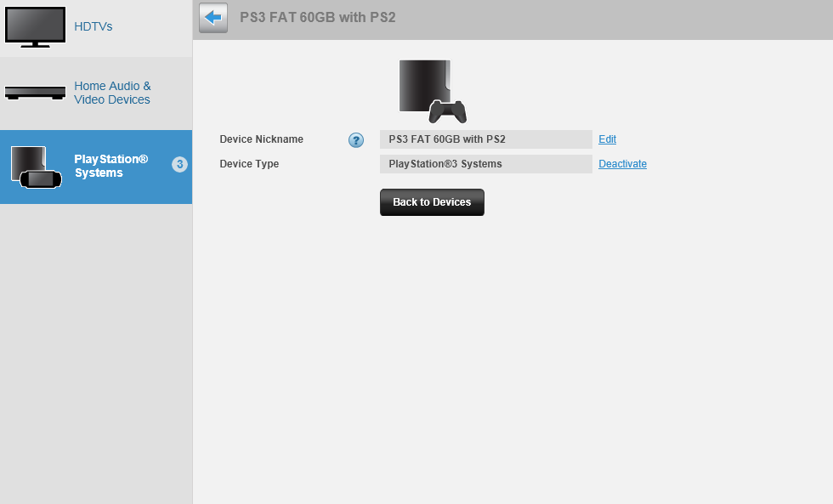The height and width of the screenshot is (504, 833).
Task: Click the nickname field 'PS3 FAT 60GB with PS2'
Action: (x=486, y=139)
